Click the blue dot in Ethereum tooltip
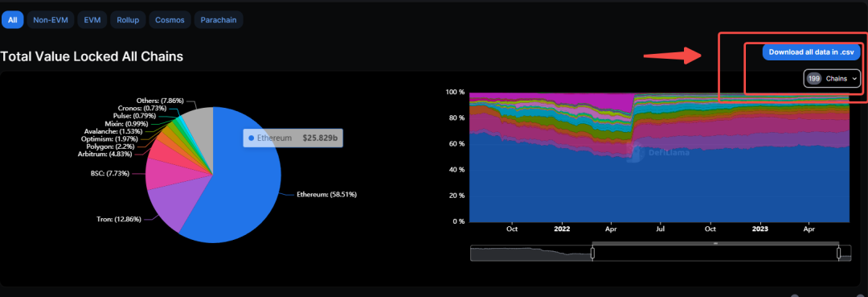The width and height of the screenshot is (868, 297). coord(252,138)
